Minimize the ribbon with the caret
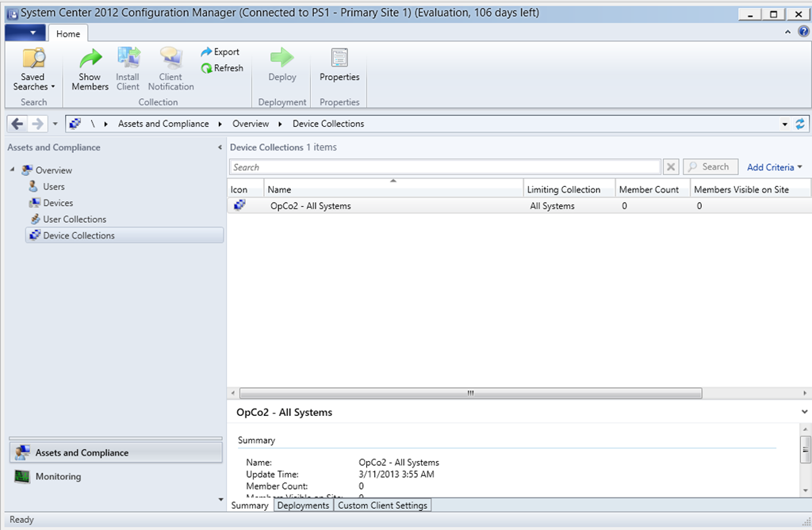Image resolution: width=812 pixels, height=530 pixels. pyautogui.click(x=787, y=32)
